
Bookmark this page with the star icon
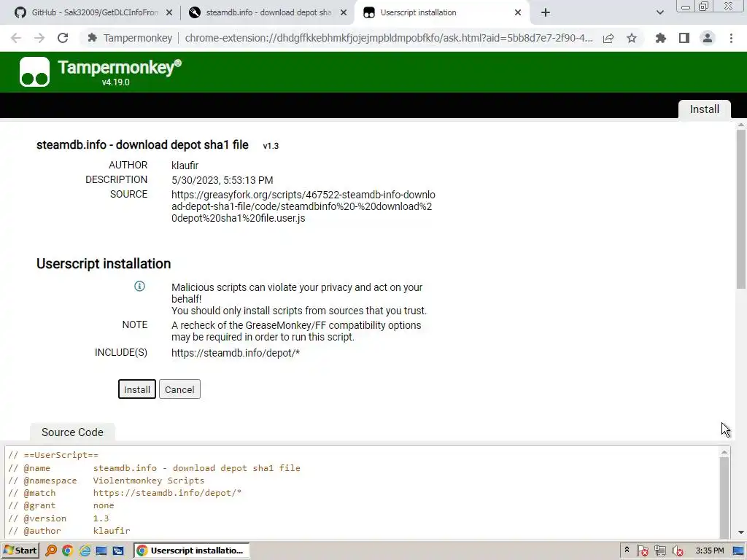632,38
